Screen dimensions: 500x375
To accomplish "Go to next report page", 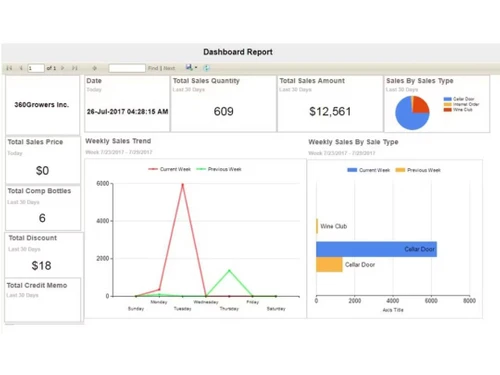I will click(62, 68).
